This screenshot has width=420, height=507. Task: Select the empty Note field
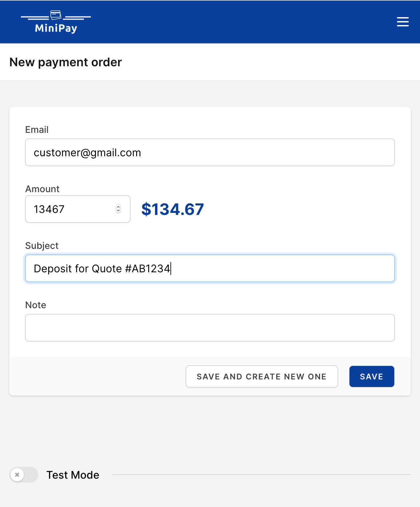210,328
